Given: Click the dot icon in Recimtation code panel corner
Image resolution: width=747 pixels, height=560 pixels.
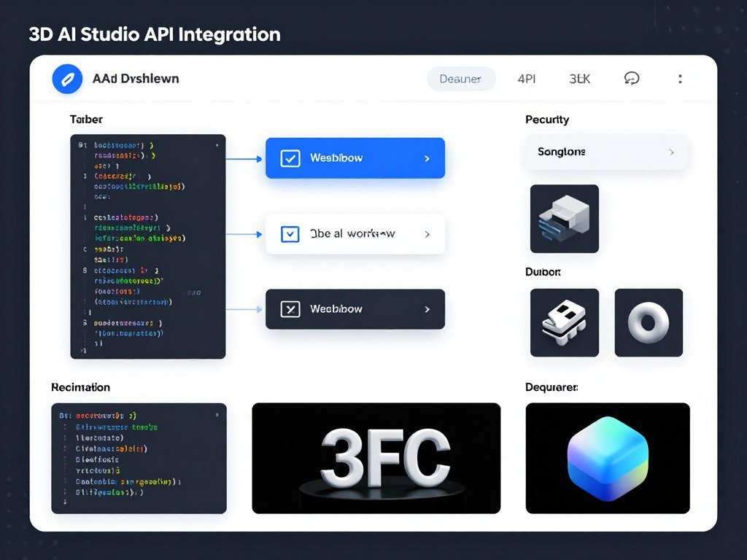Looking at the screenshot, I should click(x=217, y=415).
